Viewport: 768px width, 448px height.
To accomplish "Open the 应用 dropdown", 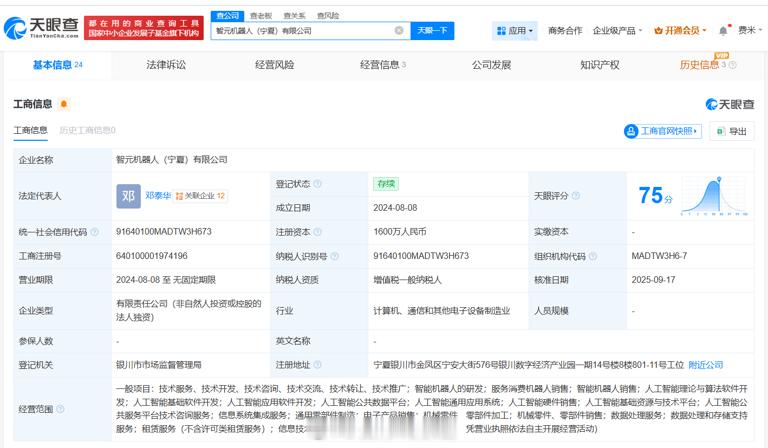I will [x=515, y=31].
